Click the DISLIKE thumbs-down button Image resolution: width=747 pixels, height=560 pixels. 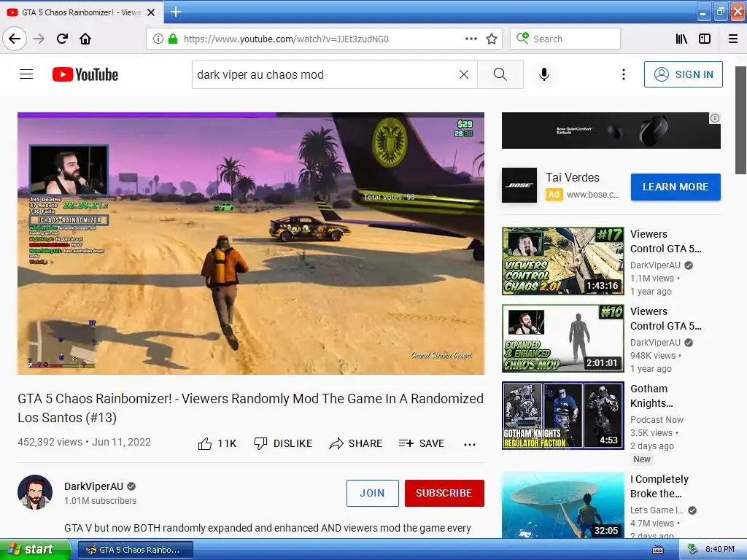coord(282,444)
